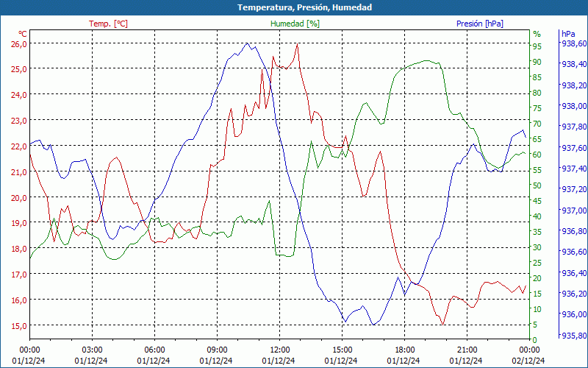Click the '10' humidity axis value

click(537, 309)
